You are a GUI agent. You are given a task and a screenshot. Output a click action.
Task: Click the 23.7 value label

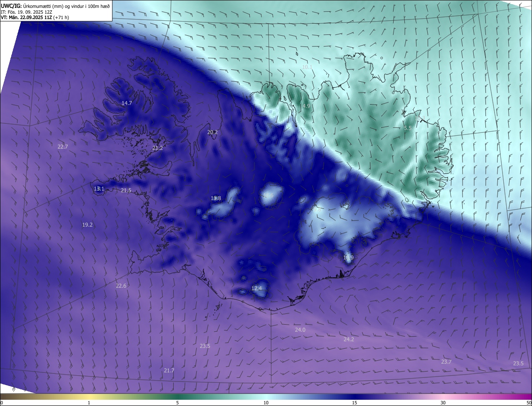pyautogui.click(x=446, y=362)
